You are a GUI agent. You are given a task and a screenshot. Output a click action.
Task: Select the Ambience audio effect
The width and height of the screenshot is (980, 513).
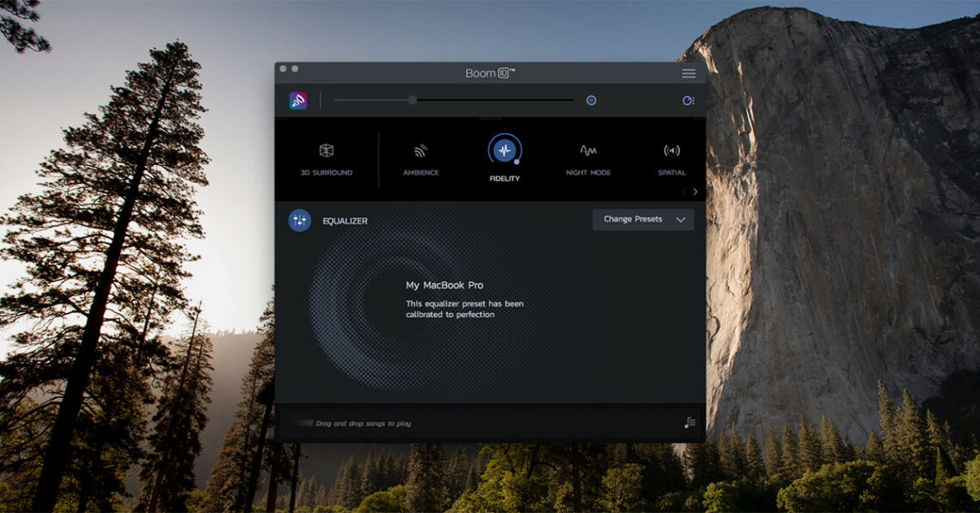420,150
